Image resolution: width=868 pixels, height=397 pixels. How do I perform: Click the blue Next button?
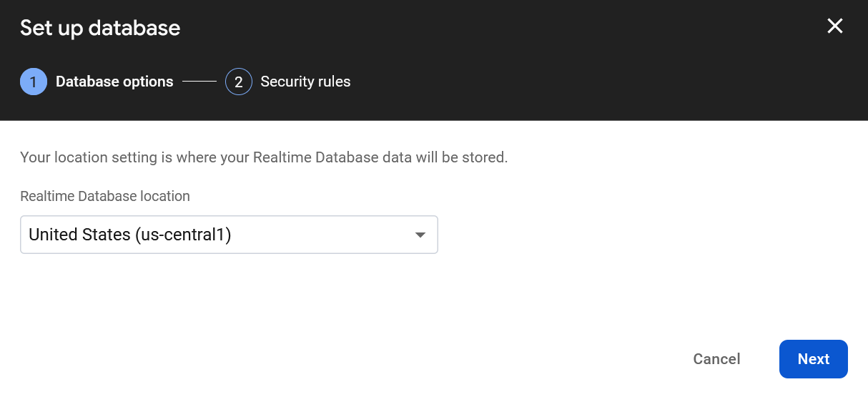tap(814, 359)
